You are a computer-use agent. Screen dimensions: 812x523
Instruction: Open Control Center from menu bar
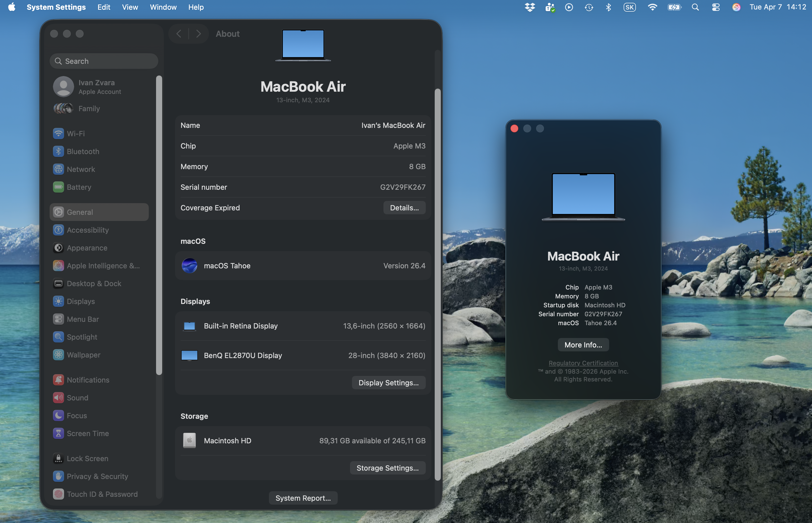click(x=716, y=7)
